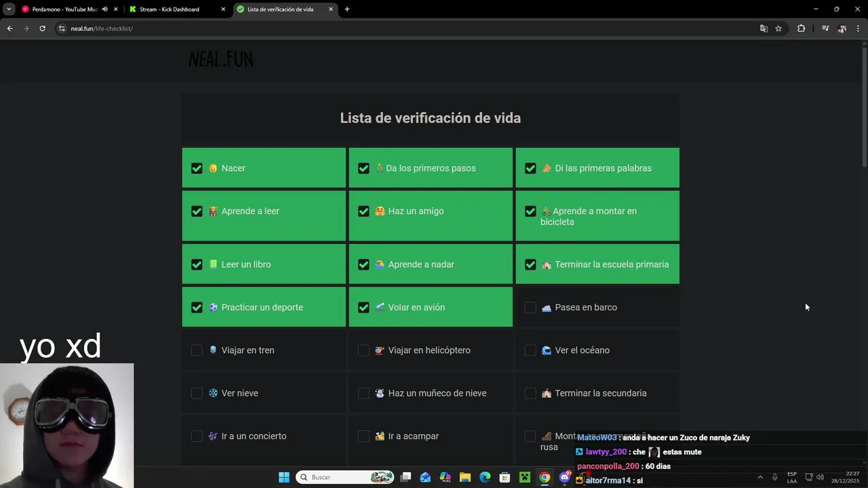Uncheck Practicar un deporte
Viewport: 868px width, 488px height.
tap(197, 308)
